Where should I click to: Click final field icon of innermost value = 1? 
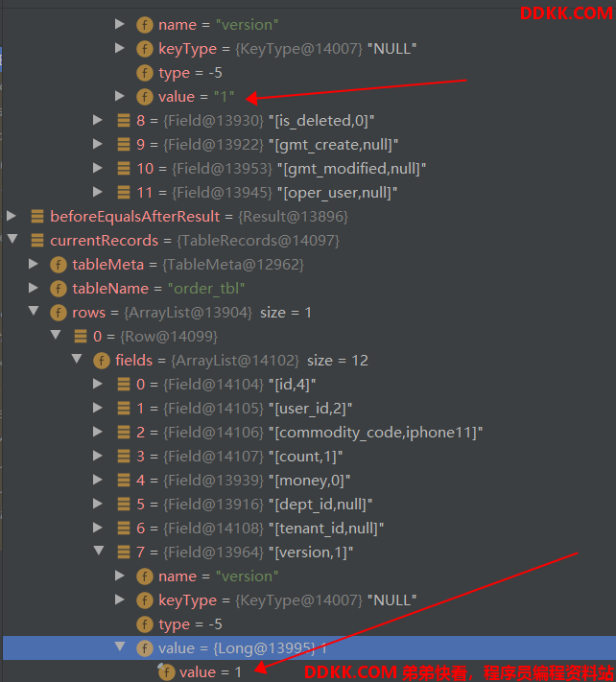click(166, 672)
